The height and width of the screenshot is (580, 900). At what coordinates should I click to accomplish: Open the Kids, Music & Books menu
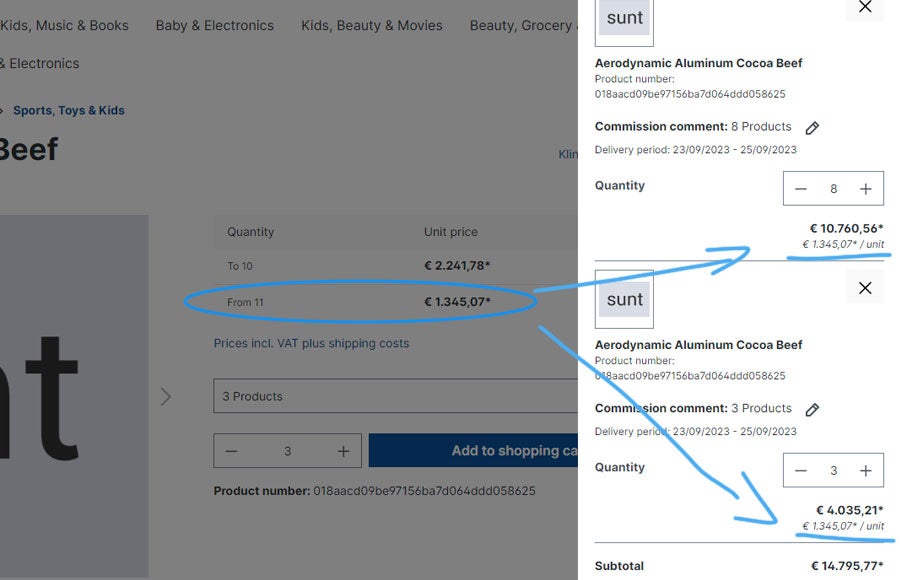click(x=64, y=25)
